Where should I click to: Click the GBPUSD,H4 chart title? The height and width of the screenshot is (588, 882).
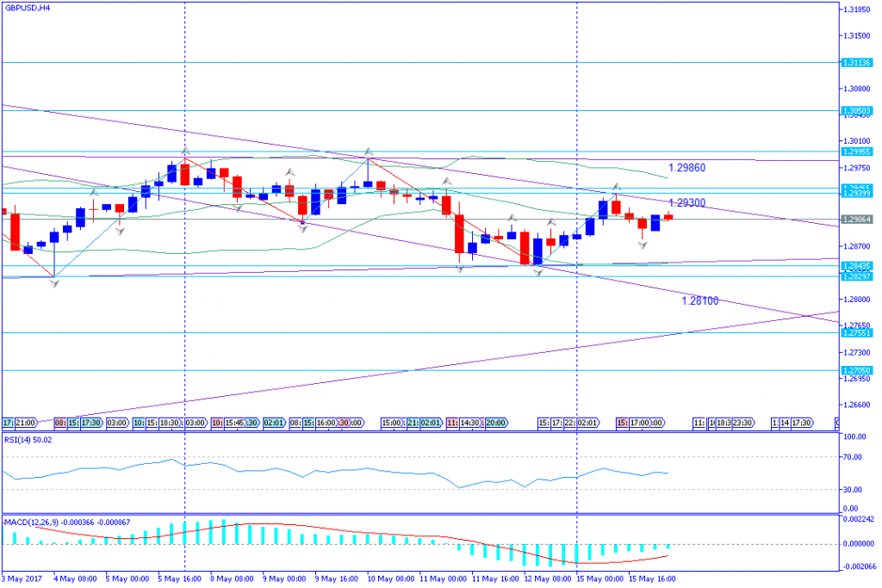click(x=27, y=8)
